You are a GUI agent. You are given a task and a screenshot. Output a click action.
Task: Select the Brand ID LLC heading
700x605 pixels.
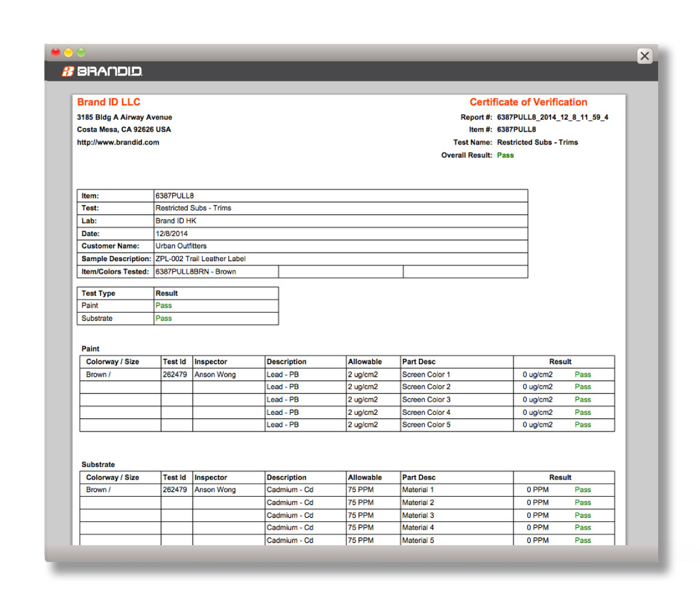[108, 102]
